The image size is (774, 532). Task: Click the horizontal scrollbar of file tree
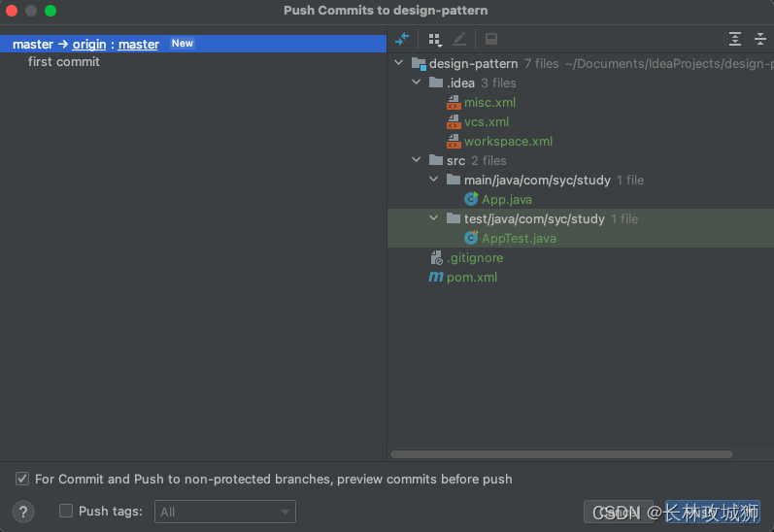(x=561, y=454)
